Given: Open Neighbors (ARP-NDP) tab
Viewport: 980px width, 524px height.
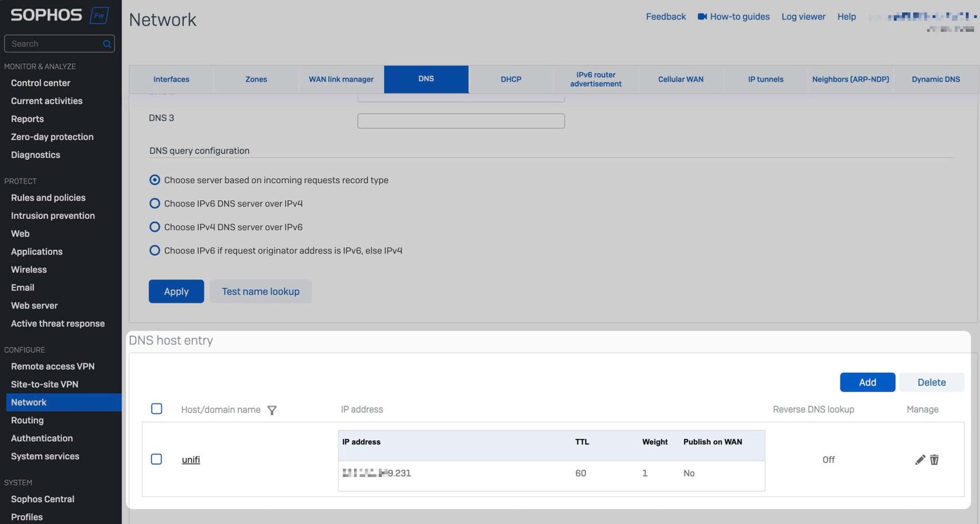Looking at the screenshot, I should point(851,80).
